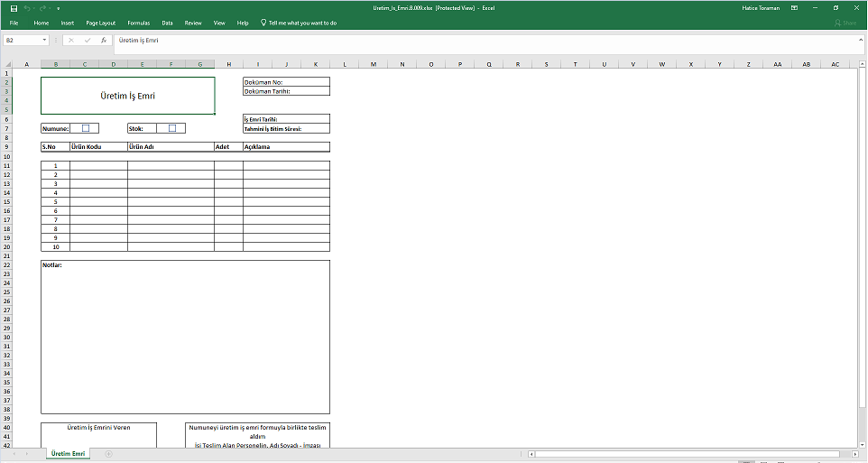Click the Undo arrow icon
This screenshot has height=463, width=868.
[x=28, y=7]
